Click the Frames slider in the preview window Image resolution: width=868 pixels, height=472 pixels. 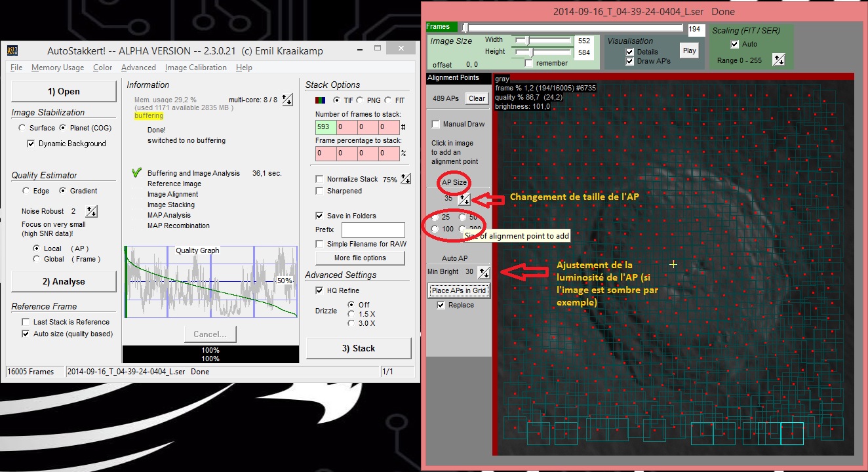pyautogui.click(x=573, y=28)
